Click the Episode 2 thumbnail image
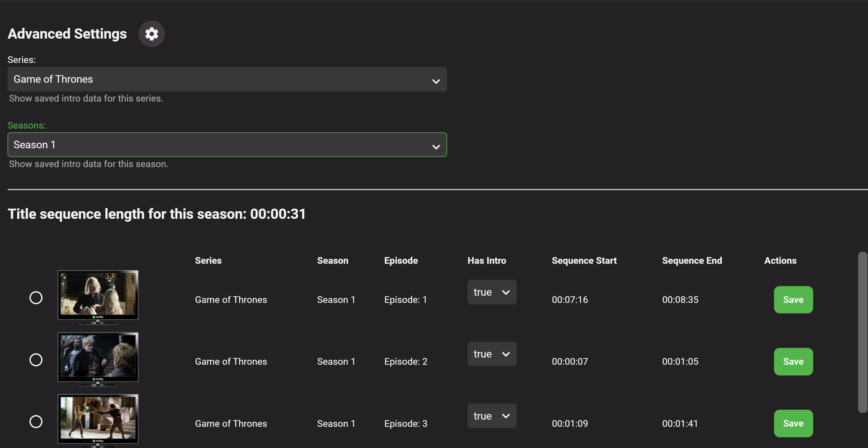Screen dimensions: 868x448 click(x=98, y=357)
